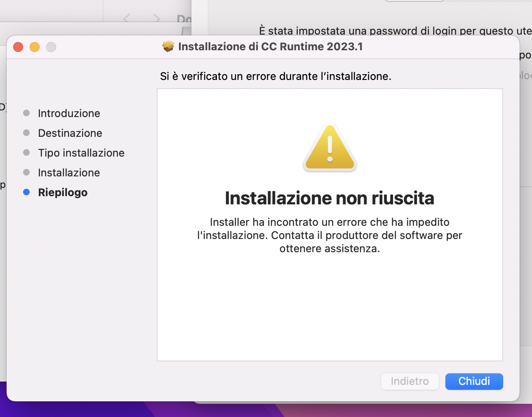Click the forward arrow in the background window
This screenshot has height=417, width=532.
tap(156, 18)
